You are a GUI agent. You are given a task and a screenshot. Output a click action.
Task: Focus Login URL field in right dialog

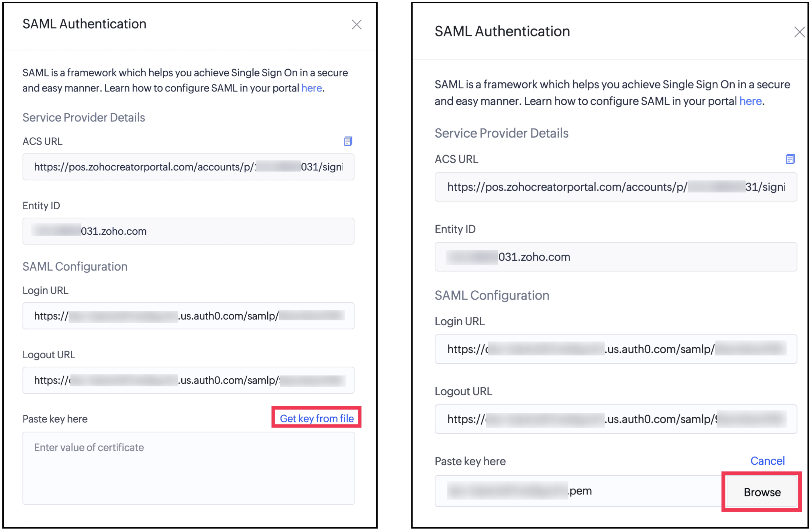point(615,349)
